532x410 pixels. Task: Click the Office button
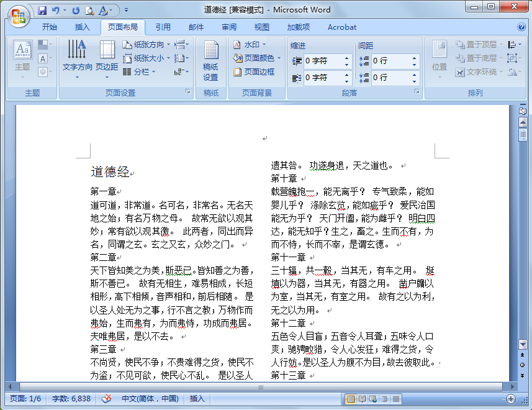coord(19,15)
